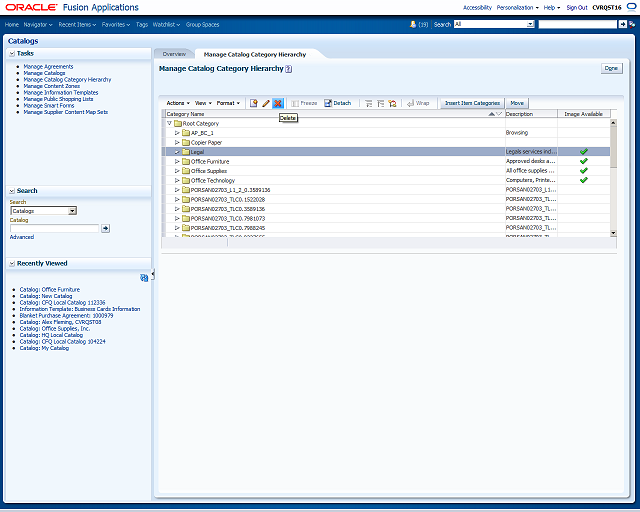This screenshot has width=640, height=512.
Task: Expand the Office Furniture category
Action: (177, 161)
